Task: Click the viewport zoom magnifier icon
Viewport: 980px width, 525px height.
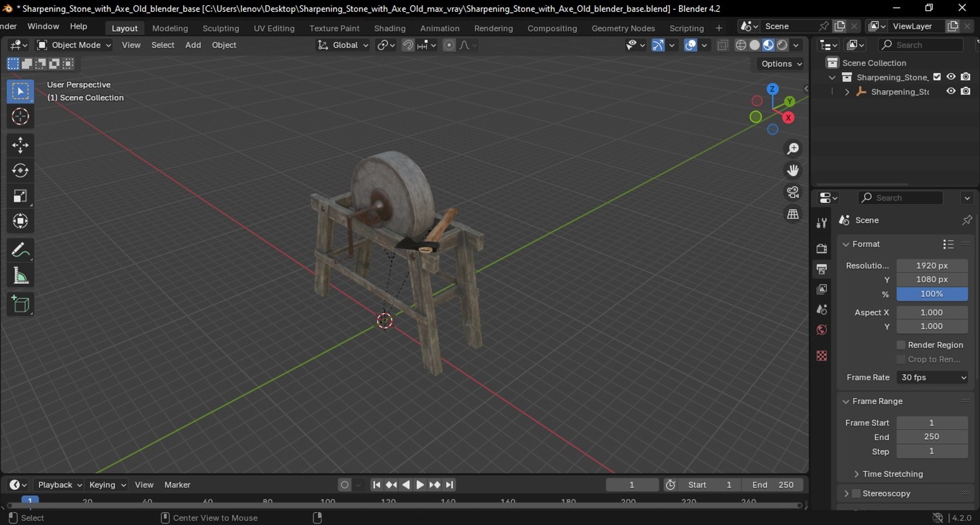Action: point(793,149)
